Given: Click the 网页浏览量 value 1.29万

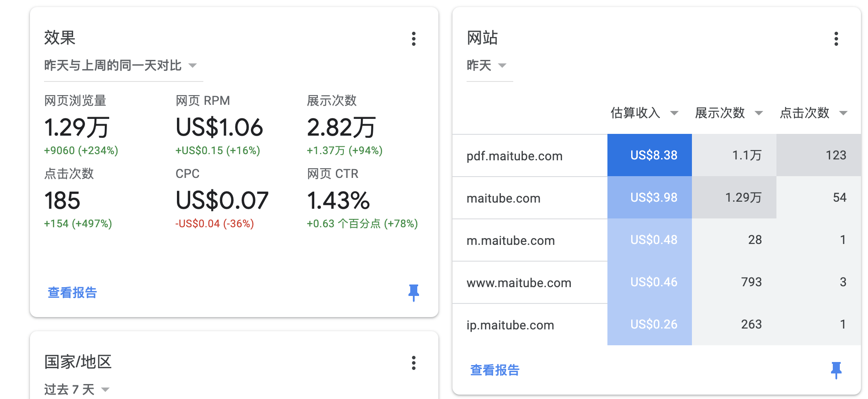Looking at the screenshot, I should (x=77, y=128).
